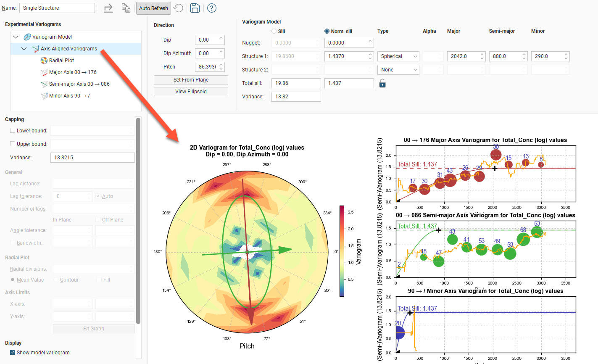Screen dimensions: 598x364
Task: Enable the Lower bound capping checkbox
Action: coord(13,131)
